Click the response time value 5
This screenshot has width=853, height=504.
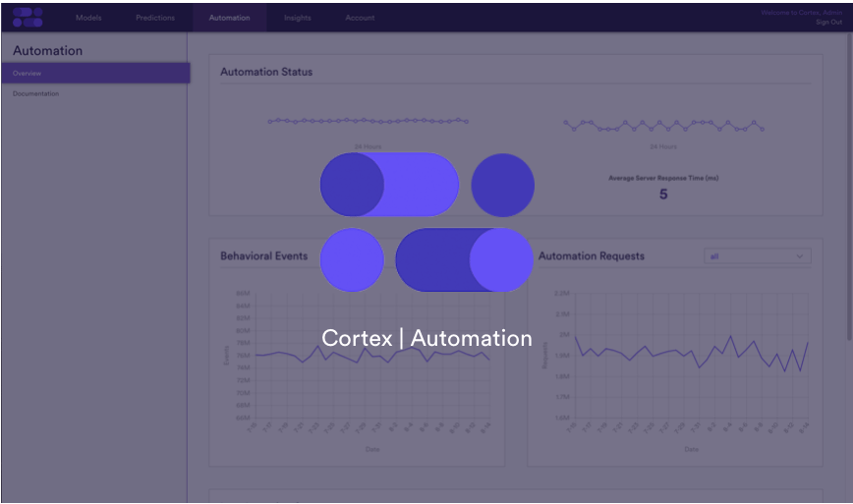(663, 195)
